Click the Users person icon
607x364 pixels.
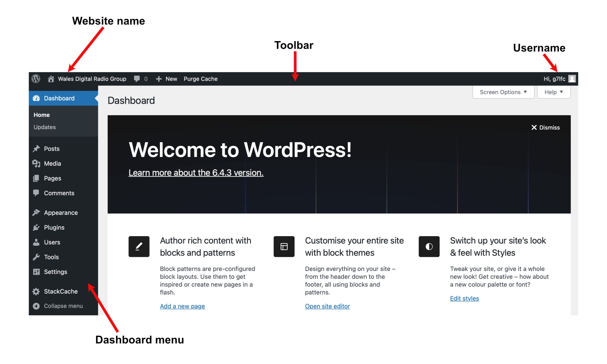pyautogui.click(x=36, y=242)
